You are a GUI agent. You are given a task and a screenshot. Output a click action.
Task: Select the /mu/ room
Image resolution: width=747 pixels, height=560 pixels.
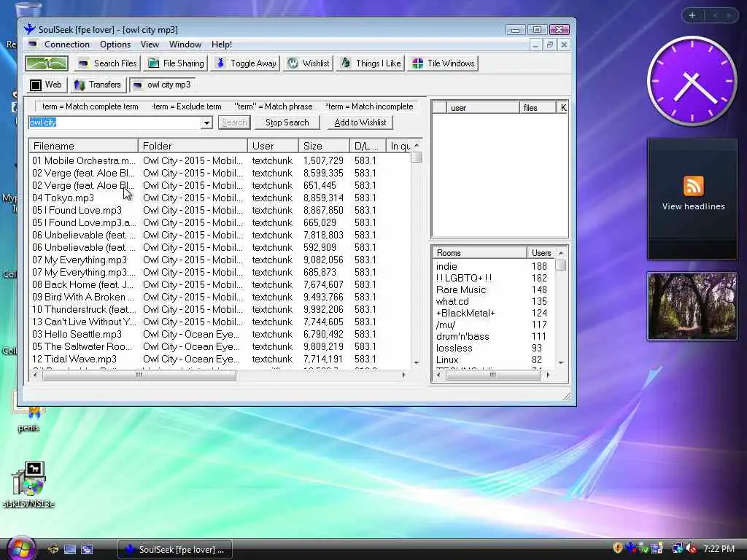[x=446, y=324]
